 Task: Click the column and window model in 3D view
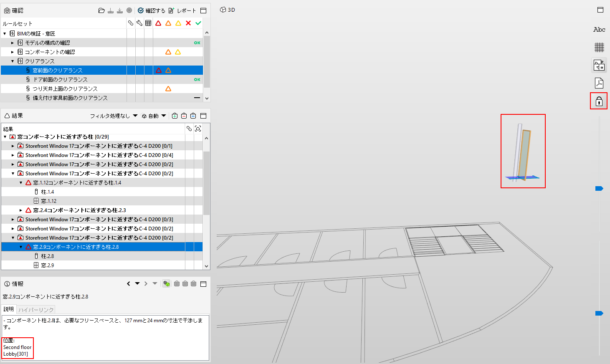(x=522, y=152)
